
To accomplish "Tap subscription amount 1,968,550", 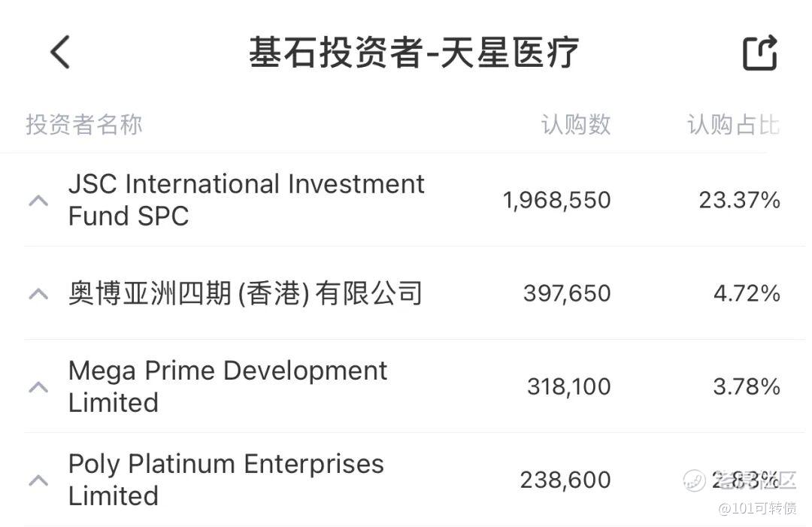I will tap(556, 201).
